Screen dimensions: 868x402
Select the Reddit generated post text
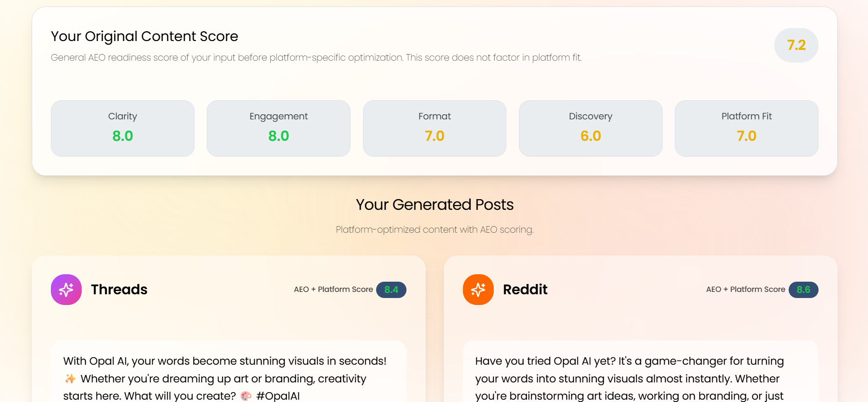coord(629,378)
